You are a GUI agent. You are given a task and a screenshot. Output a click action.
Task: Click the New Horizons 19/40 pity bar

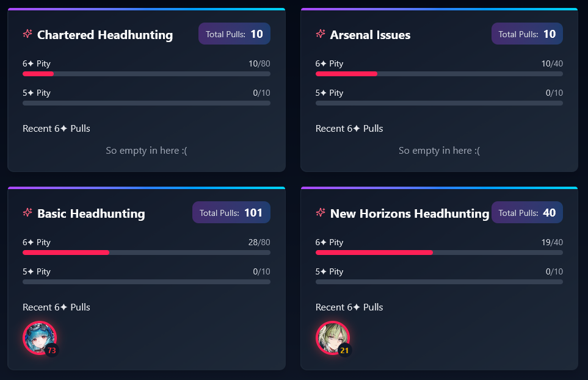pyautogui.click(x=439, y=253)
